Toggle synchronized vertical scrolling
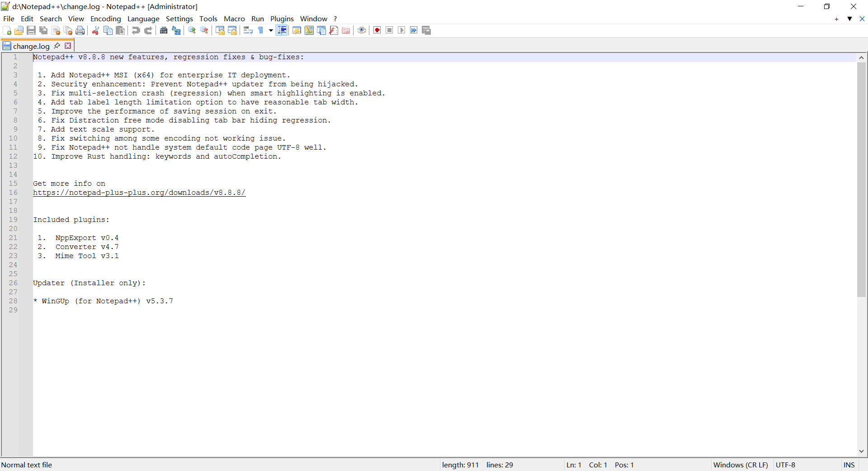The width and height of the screenshot is (868, 471). click(x=220, y=30)
